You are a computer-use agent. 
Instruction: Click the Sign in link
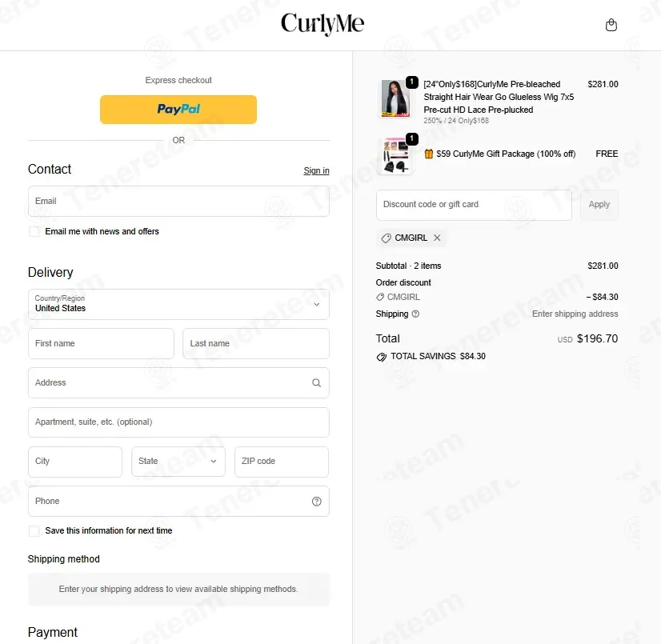pyautogui.click(x=316, y=170)
